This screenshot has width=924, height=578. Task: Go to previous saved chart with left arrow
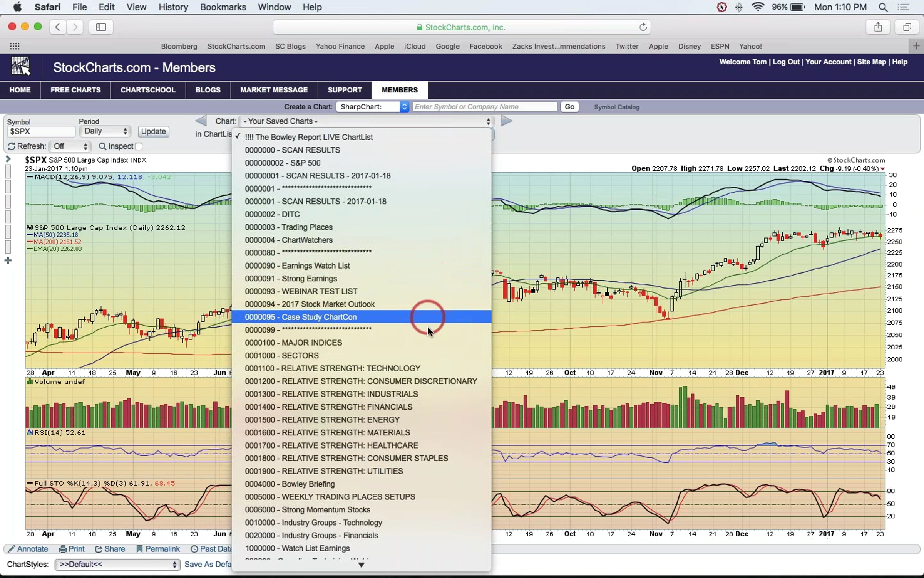click(201, 121)
